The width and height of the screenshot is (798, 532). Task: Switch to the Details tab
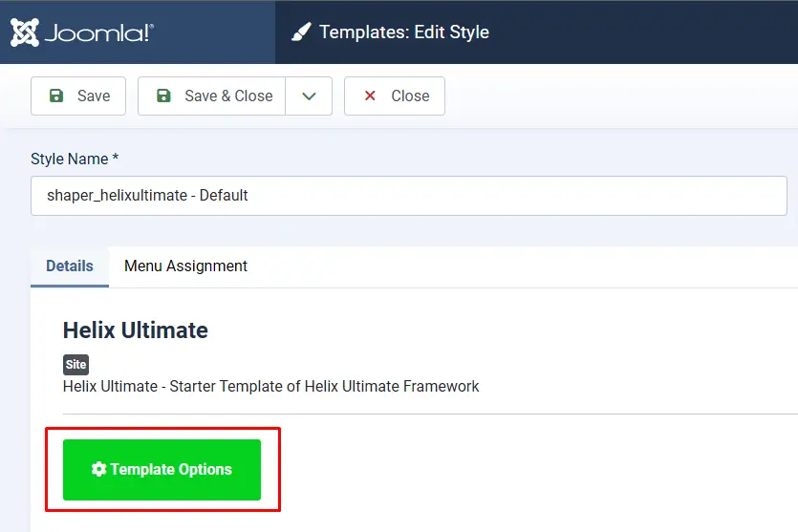click(x=70, y=266)
